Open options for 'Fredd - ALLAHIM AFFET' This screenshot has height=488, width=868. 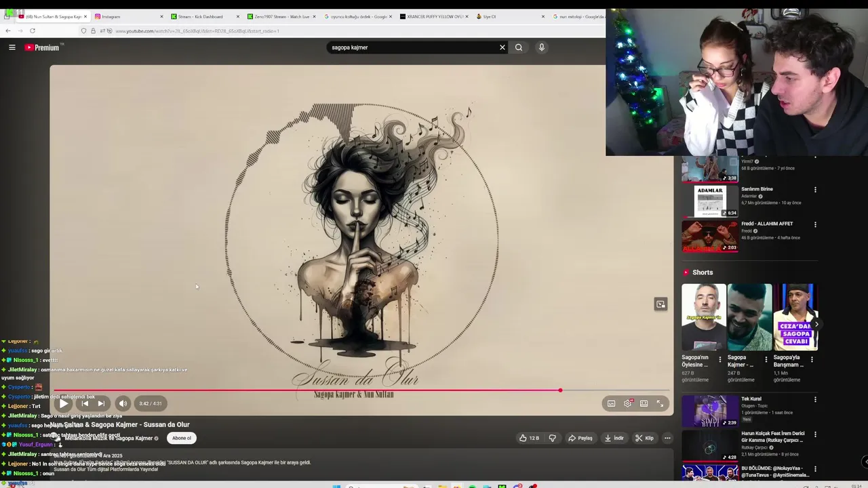tap(815, 224)
